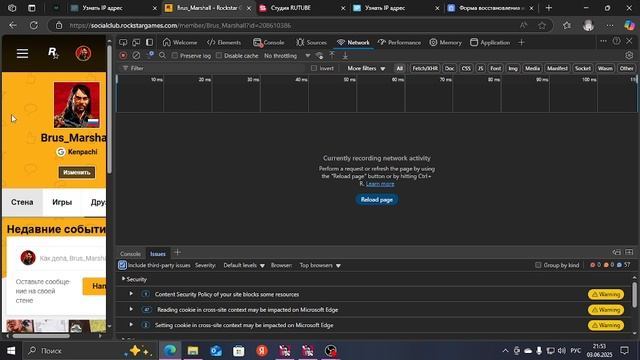Viewport: 640px width, 360px height.
Task: Click the Rockstar Games logo
Action: click(53, 53)
